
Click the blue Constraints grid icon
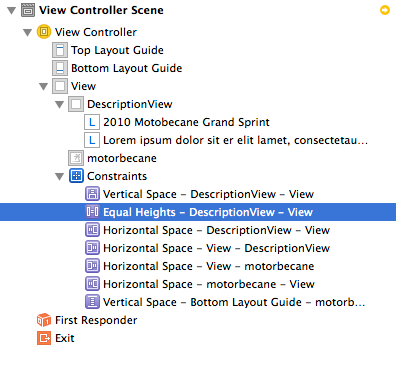(76, 176)
